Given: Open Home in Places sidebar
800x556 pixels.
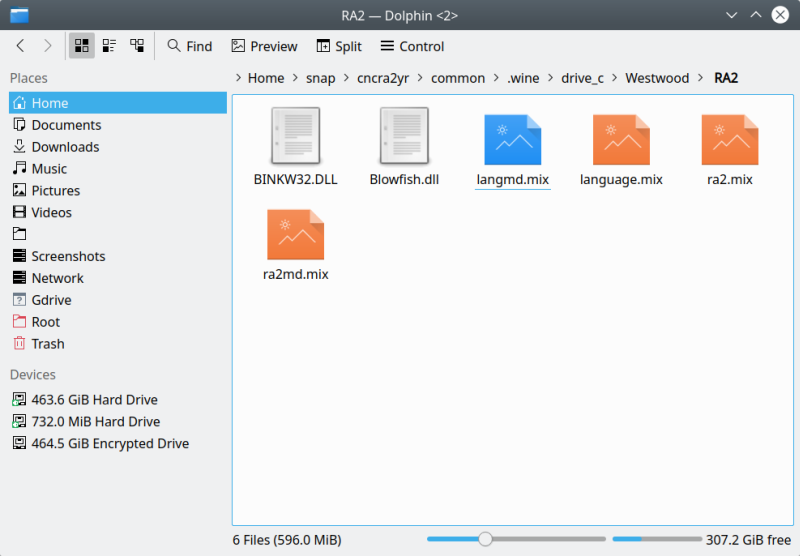Looking at the screenshot, I should pos(118,103).
